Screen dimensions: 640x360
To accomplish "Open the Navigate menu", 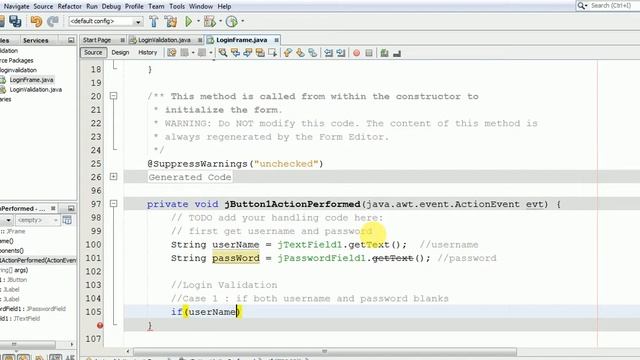I will pyautogui.click(x=17, y=7).
